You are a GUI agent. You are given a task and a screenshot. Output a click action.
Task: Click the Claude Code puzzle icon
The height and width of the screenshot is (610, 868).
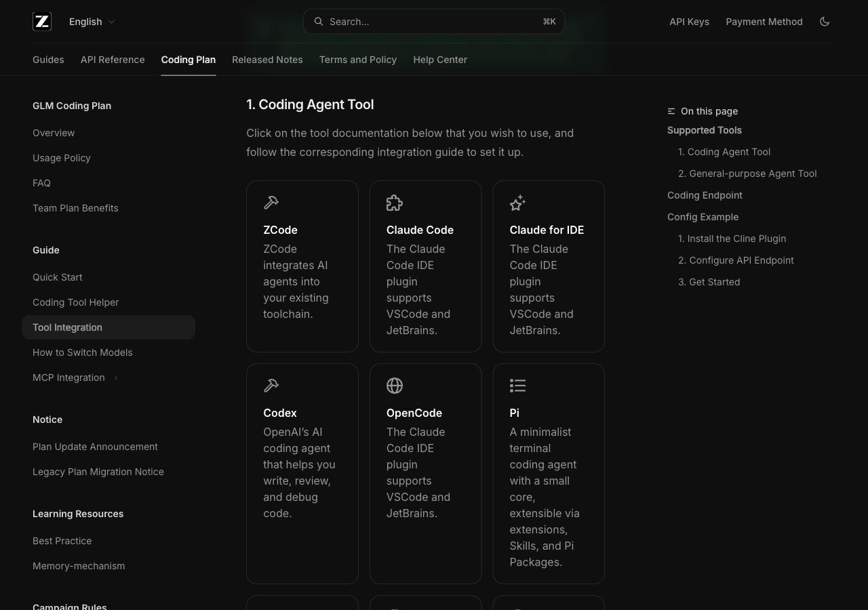[395, 203]
